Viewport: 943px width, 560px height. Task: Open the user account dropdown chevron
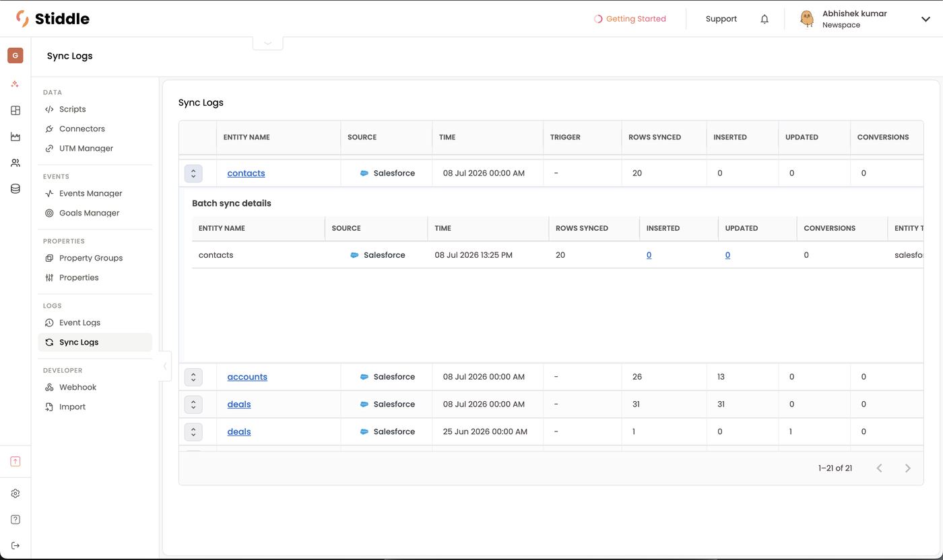coord(925,19)
